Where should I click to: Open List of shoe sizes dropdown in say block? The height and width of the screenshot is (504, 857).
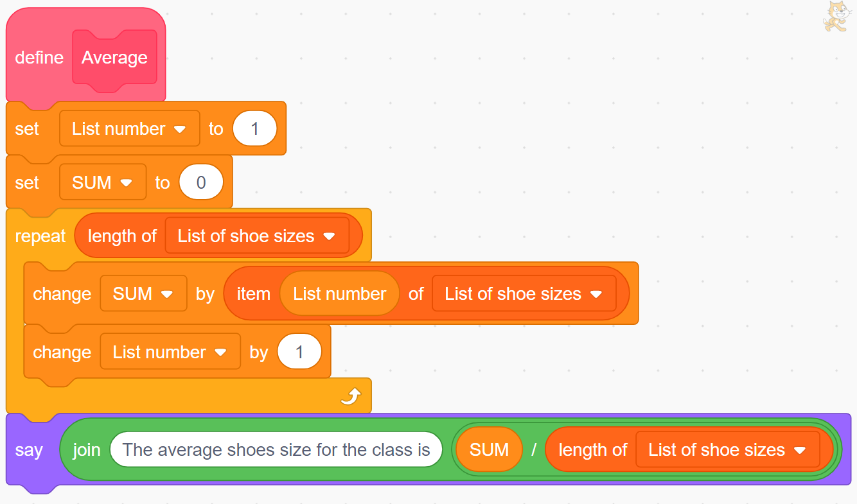(x=800, y=450)
